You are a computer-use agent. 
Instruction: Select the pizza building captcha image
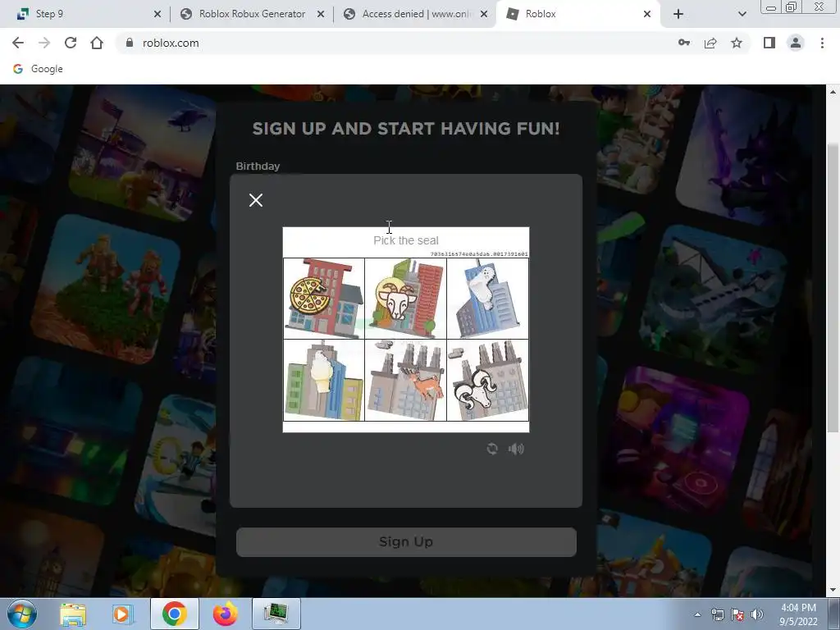click(x=324, y=299)
